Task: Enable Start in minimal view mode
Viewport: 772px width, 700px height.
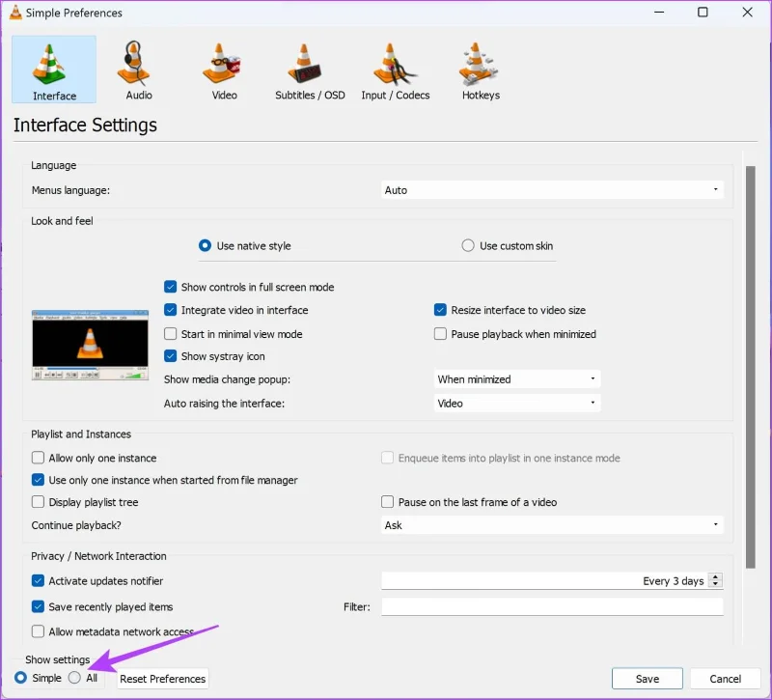Action: 171,334
